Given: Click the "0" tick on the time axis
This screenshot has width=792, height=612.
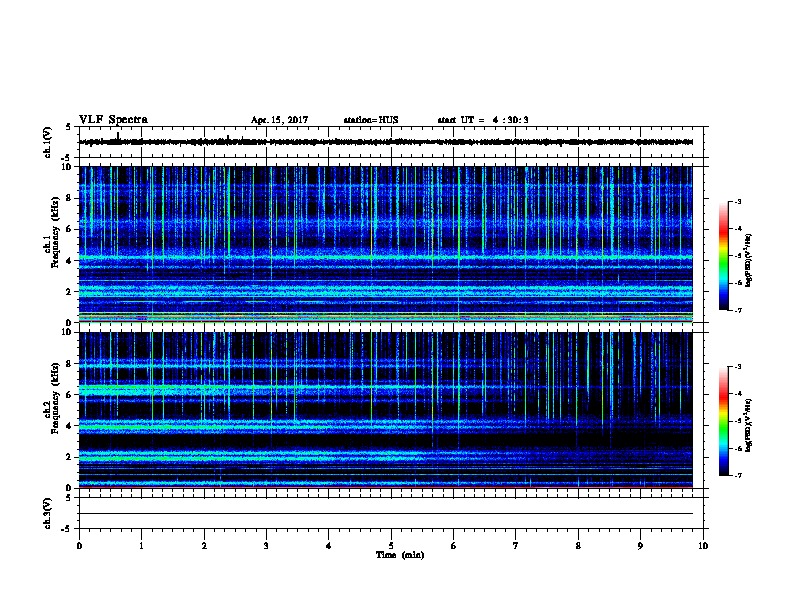Looking at the screenshot, I should (x=79, y=546).
